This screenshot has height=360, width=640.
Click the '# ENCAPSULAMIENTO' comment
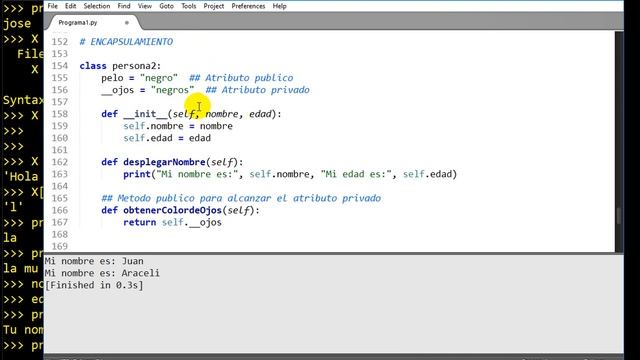click(126, 42)
